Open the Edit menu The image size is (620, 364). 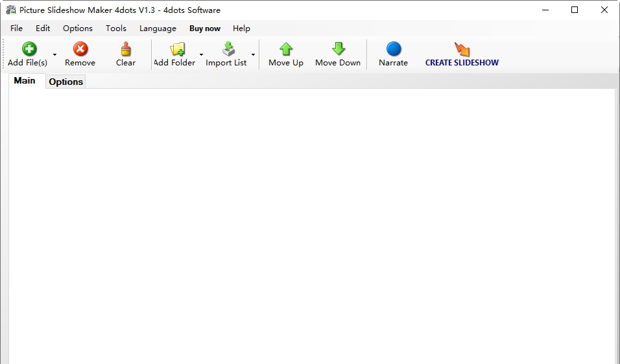(x=43, y=28)
